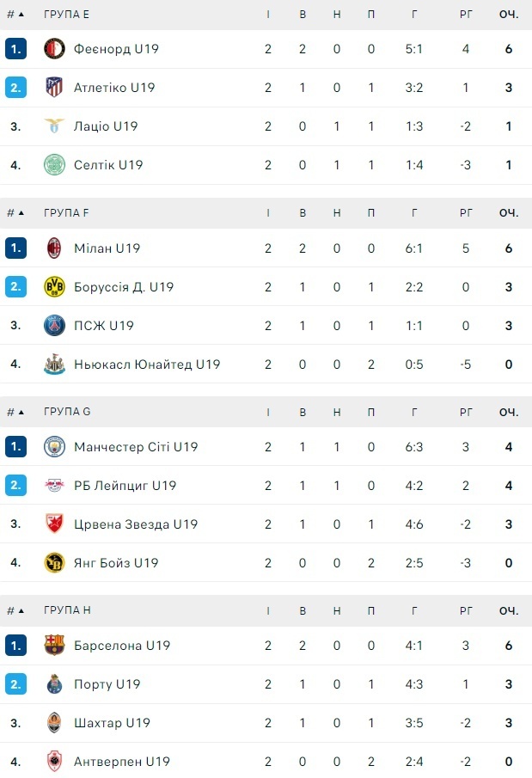Click the Shakhtar U19 club logo
The width and height of the screenshot is (532, 778).
[55, 723]
